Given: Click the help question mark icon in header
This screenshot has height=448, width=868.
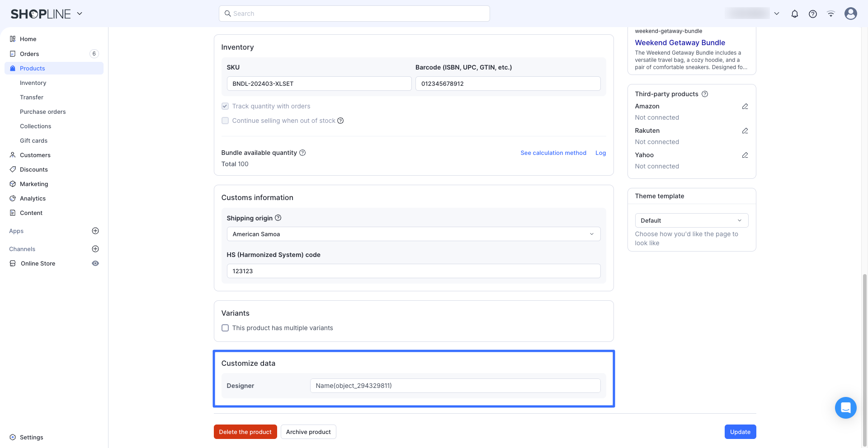Looking at the screenshot, I should coord(812,14).
